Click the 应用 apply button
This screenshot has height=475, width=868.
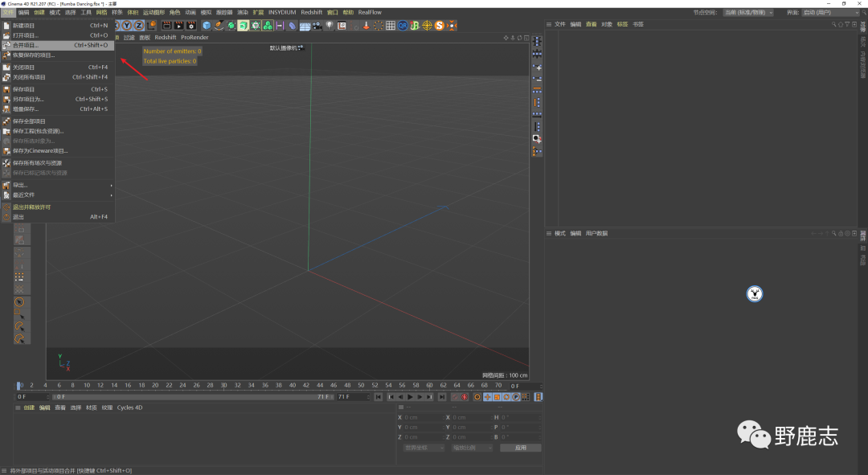520,448
